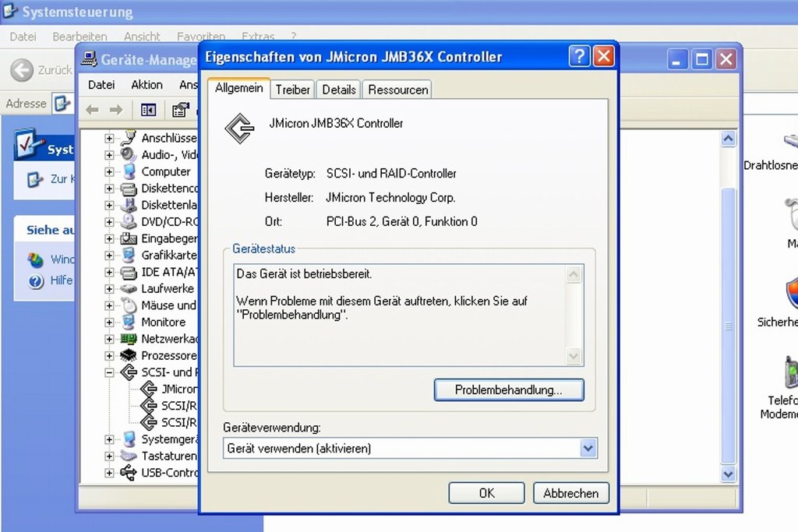The image size is (798, 532).
Task: Collapse the SCSI- und RAID node
Action: pos(109,372)
